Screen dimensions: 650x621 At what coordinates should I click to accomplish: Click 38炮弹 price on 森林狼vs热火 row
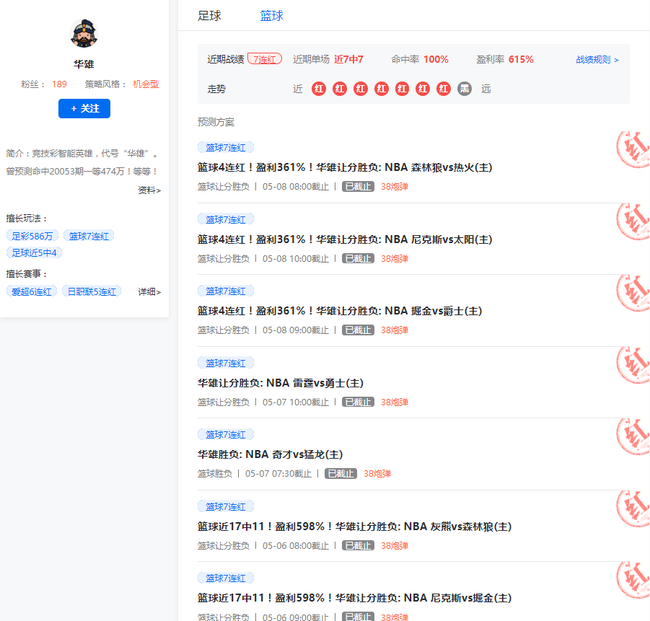click(x=395, y=187)
